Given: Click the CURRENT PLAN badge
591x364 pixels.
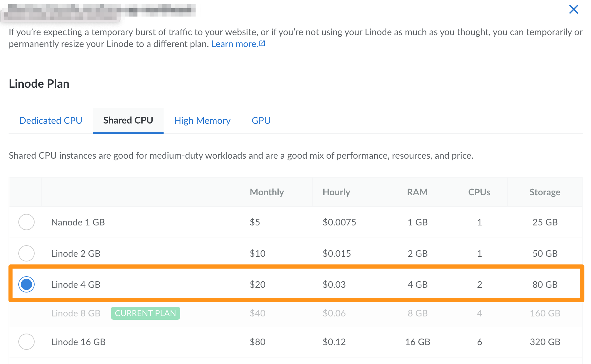Looking at the screenshot, I should 145,313.
